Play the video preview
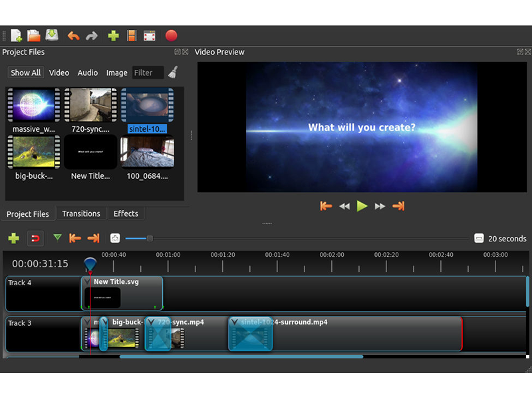 point(362,206)
